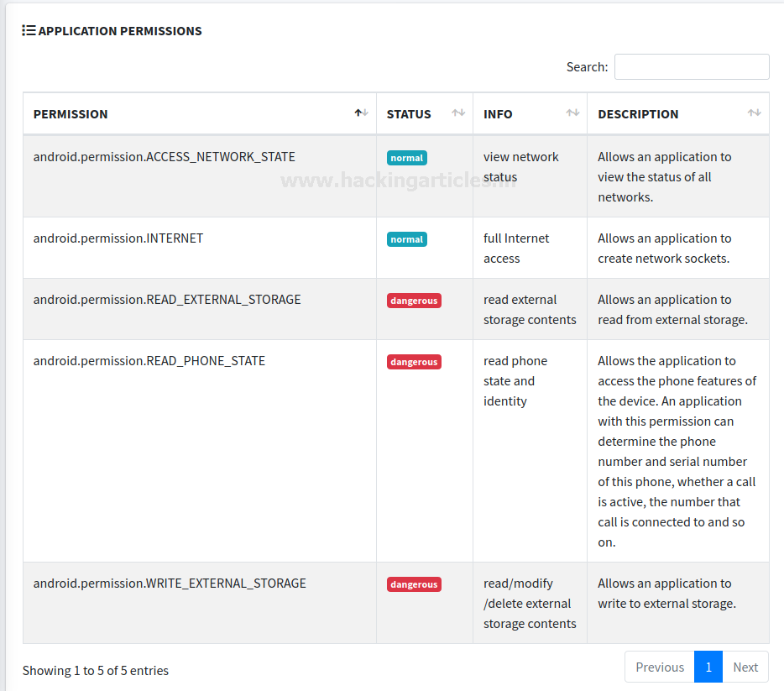This screenshot has height=691, width=784.
Task: Click the dangerous badge for READ_PHONE_STATE
Action: coord(414,362)
